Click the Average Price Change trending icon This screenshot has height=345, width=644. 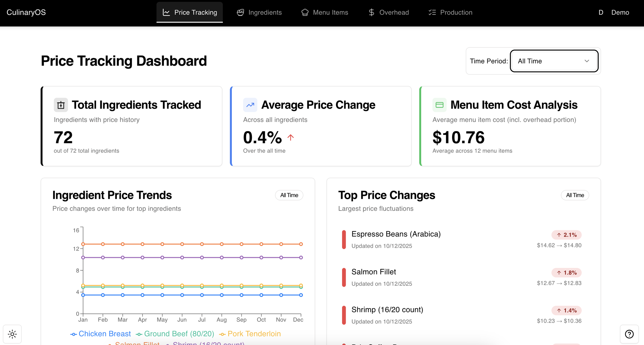point(250,105)
